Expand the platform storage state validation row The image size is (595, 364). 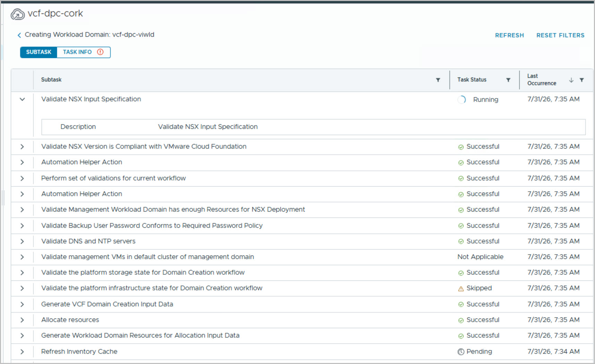(22, 273)
